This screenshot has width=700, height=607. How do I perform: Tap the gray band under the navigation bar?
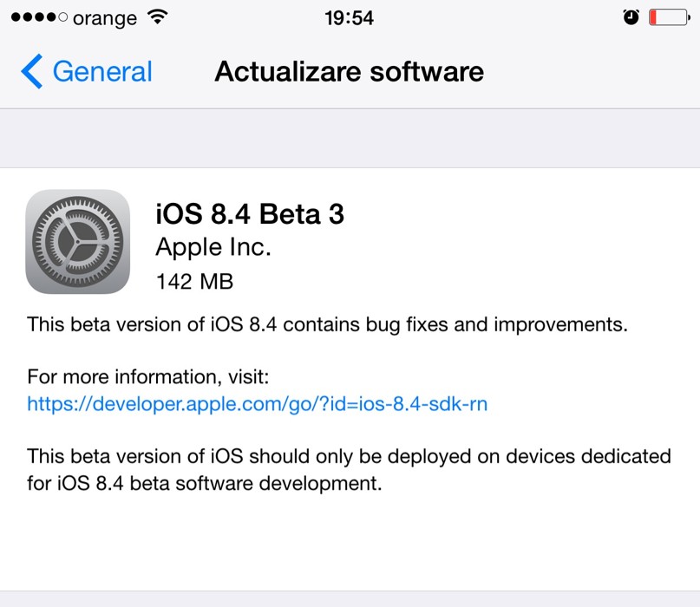click(349, 138)
